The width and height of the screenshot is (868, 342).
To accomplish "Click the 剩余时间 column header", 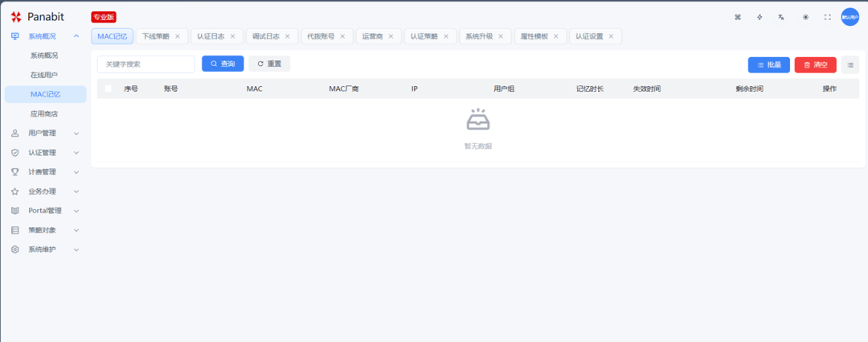I will 750,89.
